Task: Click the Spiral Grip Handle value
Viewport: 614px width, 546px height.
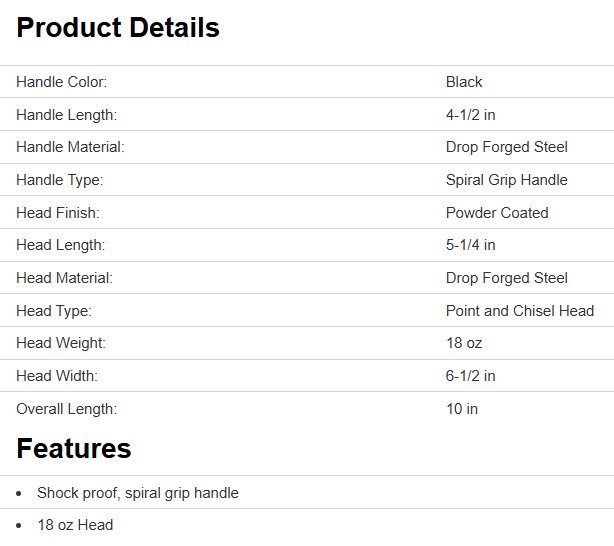Action: click(x=506, y=180)
